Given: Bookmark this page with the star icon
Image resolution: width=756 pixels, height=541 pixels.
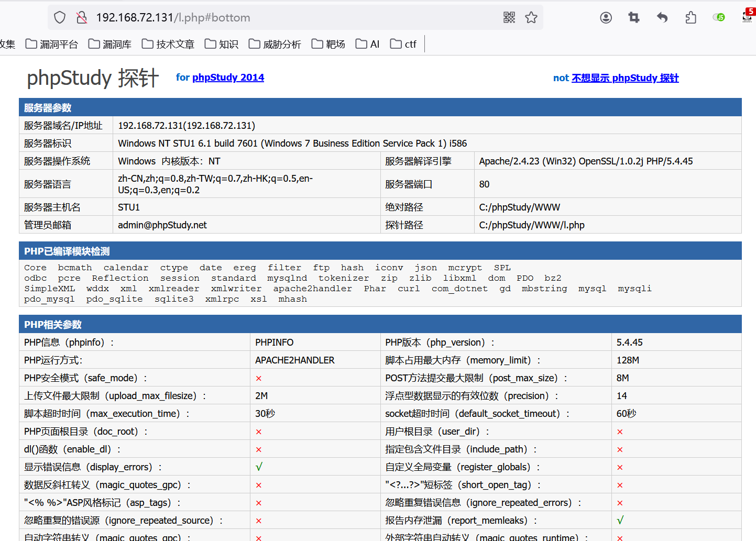Looking at the screenshot, I should click(x=531, y=17).
